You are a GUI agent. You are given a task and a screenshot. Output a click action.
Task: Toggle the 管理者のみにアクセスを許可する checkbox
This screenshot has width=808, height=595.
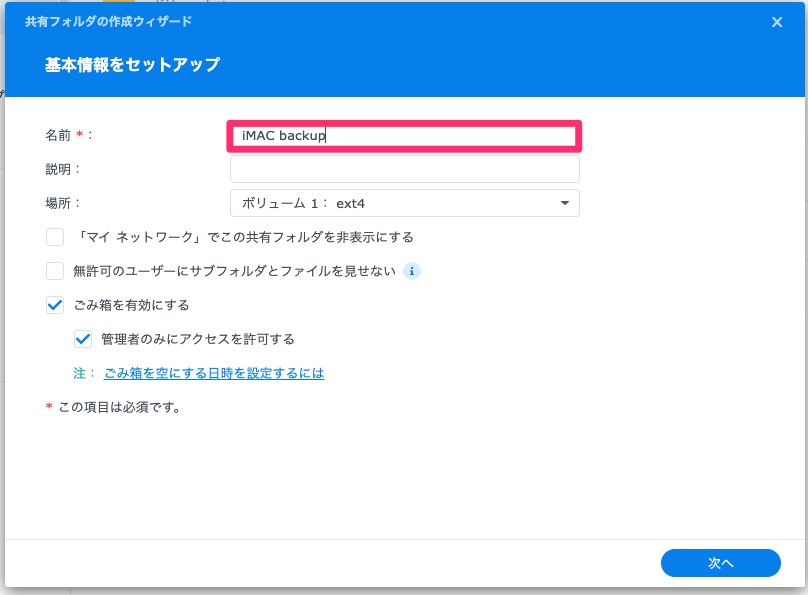(83, 339)
